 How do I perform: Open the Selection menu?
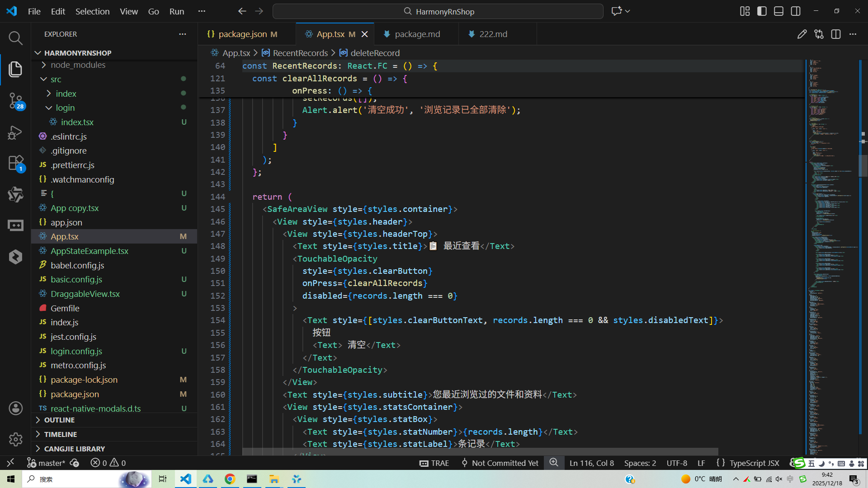click(x=92, y=11)
